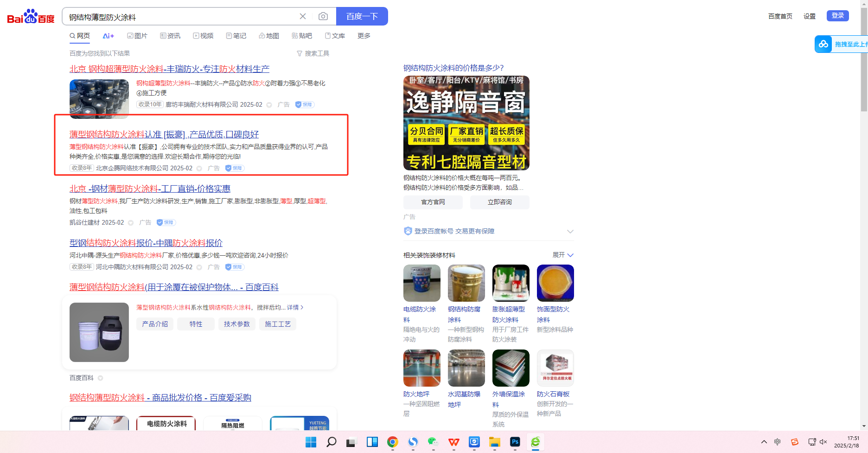
Task: Open the 中隅防火涂料报价 result
Action: pos(146,243)
